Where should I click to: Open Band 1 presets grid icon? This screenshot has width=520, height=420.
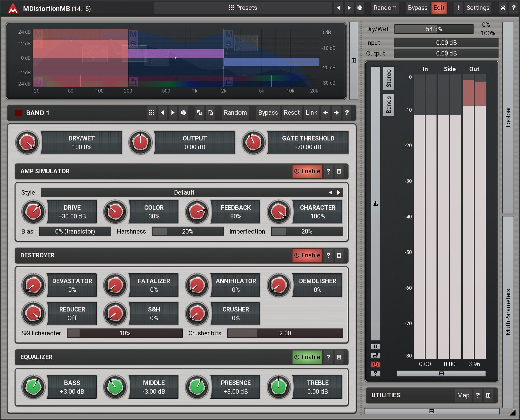point(152,113)
